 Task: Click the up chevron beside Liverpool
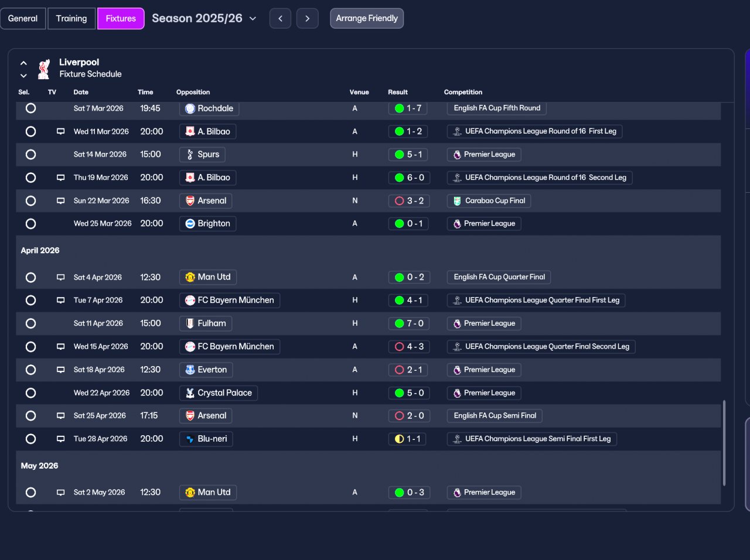(23, 63)
